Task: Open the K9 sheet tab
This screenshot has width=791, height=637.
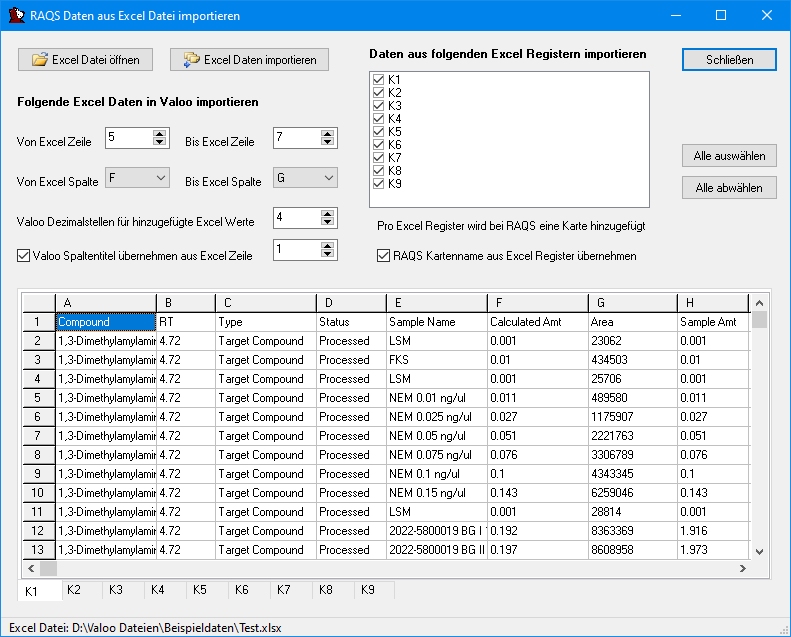Action: tap(368, 590)
